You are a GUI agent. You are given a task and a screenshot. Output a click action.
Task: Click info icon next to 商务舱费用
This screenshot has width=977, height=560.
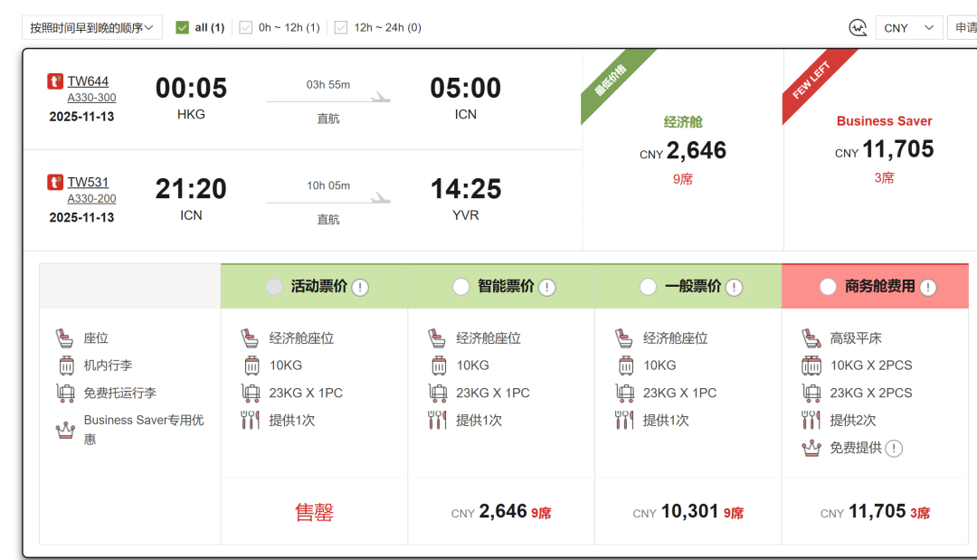(927, 288)
